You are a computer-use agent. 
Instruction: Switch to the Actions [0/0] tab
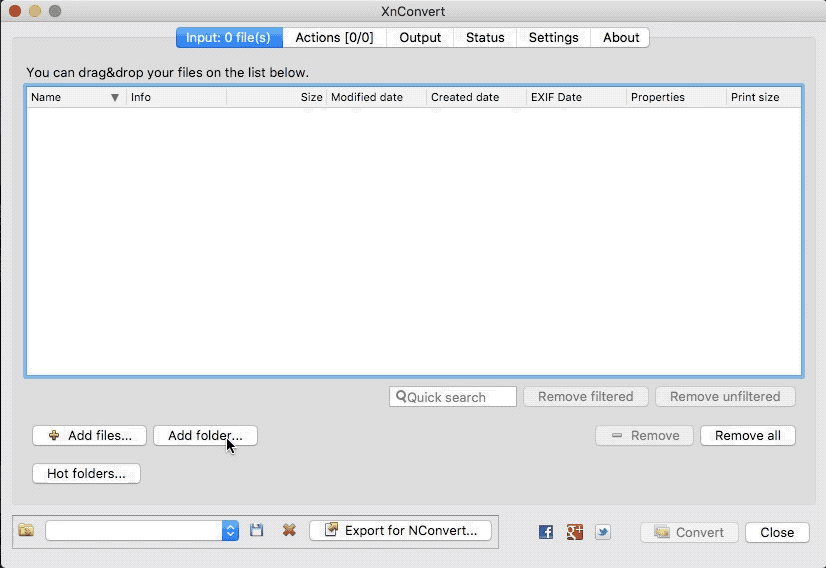tap(334, 37)
